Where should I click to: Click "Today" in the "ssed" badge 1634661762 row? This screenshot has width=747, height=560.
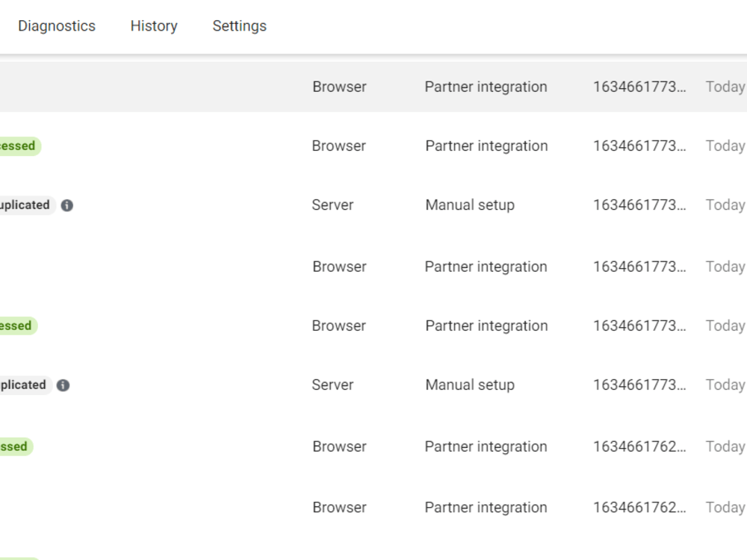[725, 447]
